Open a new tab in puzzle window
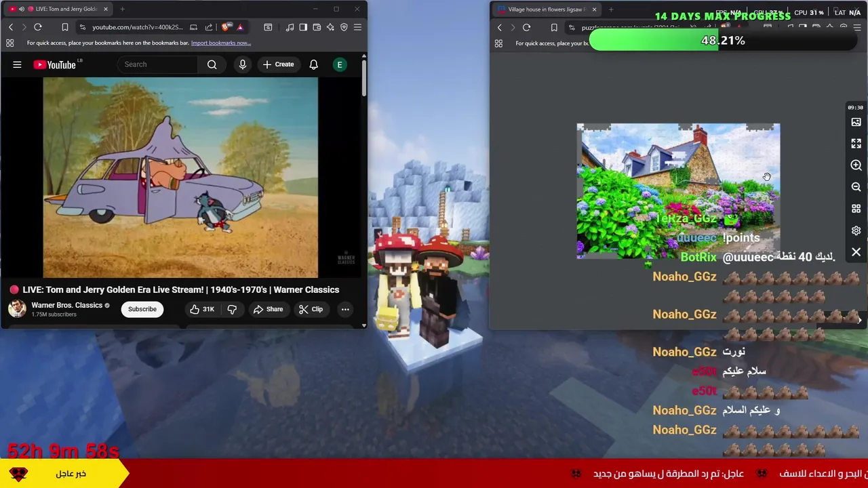The height and width of the screenshot is (488, 868). pos(611,9)
